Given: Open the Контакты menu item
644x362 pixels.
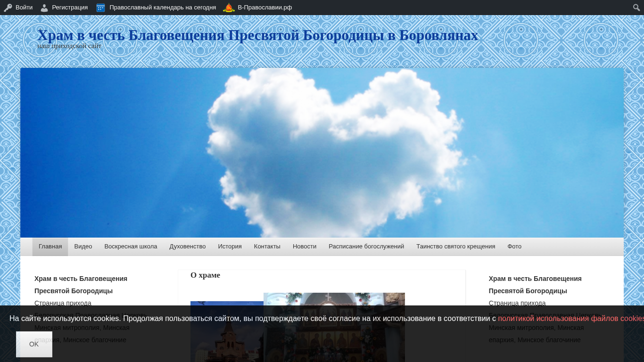Looking at the screenshot, I should [267, 247].
